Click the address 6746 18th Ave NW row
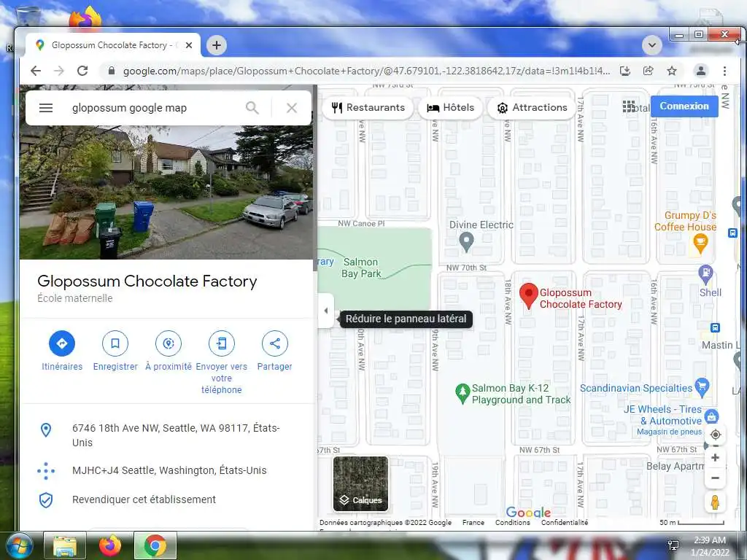The height and width of the screenshot is (560, 747). pos(167,435)
